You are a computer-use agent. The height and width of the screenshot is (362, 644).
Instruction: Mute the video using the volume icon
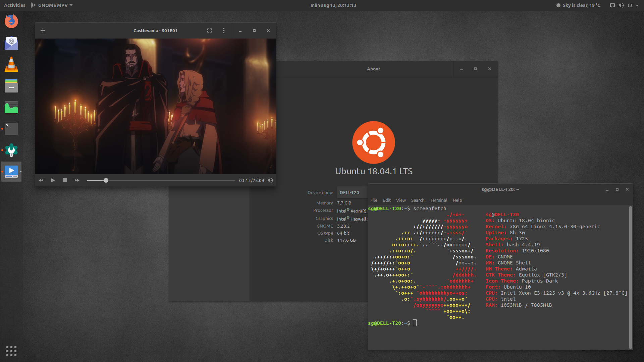(270, 180)
